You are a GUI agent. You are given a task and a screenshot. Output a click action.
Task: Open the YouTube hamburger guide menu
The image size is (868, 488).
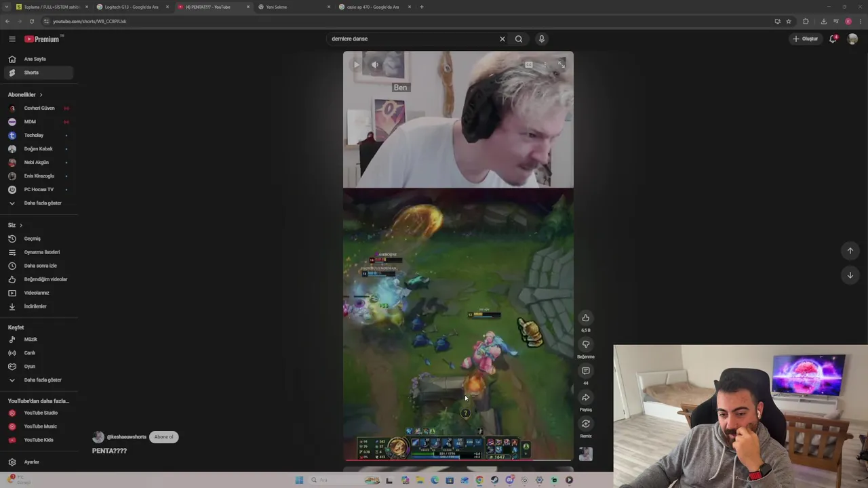[12, 39]
